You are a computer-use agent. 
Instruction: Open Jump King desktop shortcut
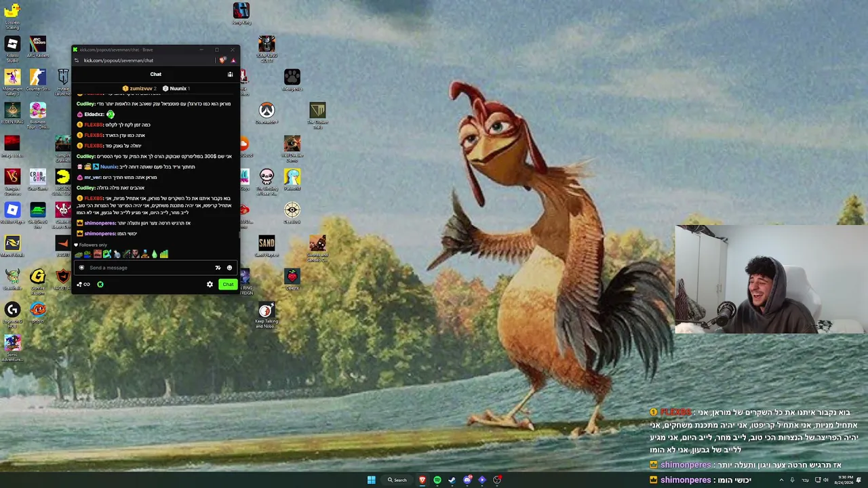click(x=241, y=14)
